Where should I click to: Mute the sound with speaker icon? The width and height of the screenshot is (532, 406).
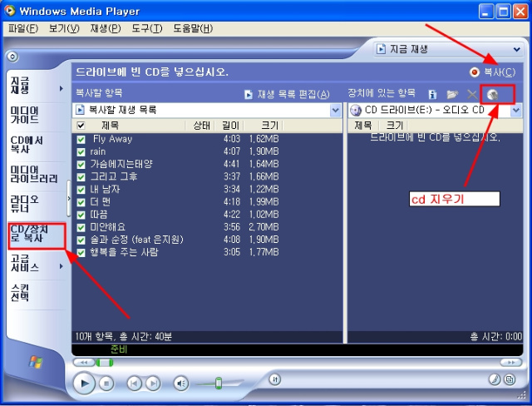tap(181, 384)
